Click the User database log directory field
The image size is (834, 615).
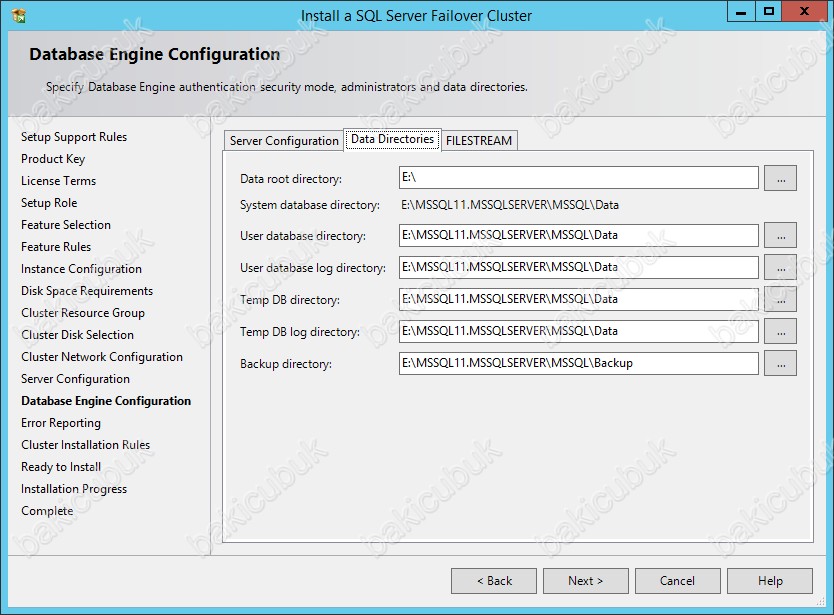tap(579, 267)
